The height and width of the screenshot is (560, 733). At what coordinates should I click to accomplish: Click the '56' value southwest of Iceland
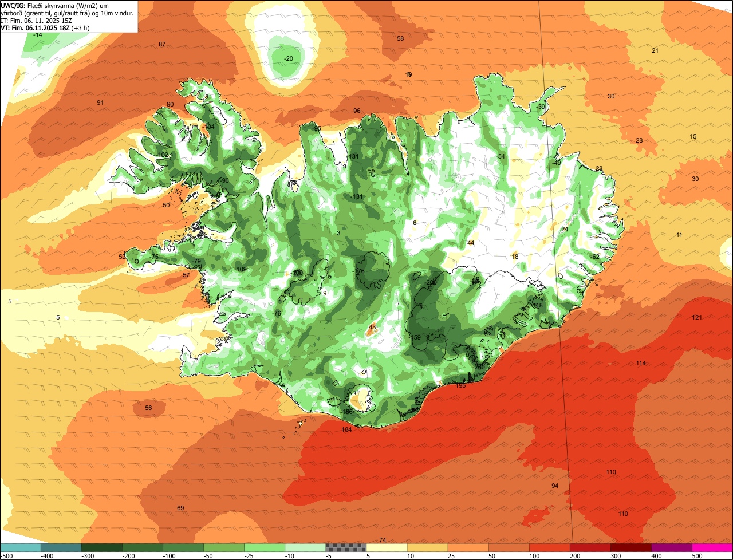(148, 408)
